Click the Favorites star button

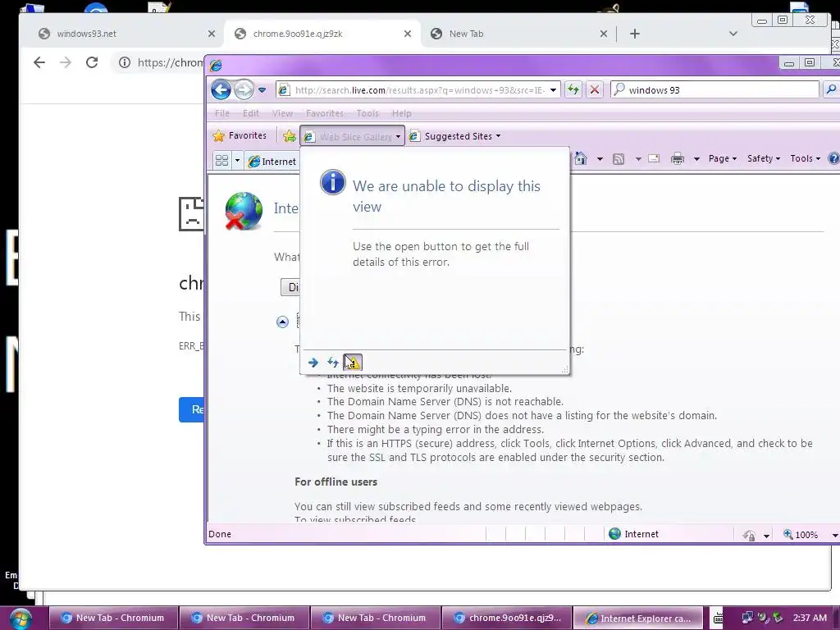click(x=240, y=135)
